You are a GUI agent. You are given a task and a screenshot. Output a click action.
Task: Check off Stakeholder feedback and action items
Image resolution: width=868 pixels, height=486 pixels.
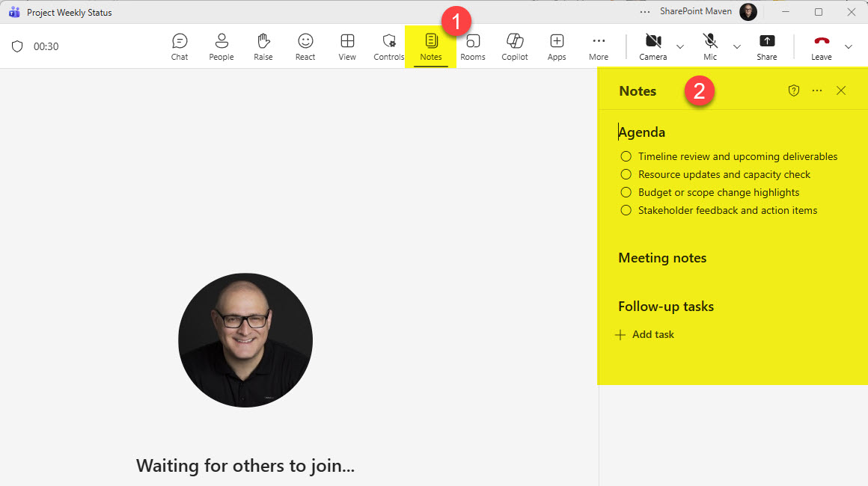626,210
